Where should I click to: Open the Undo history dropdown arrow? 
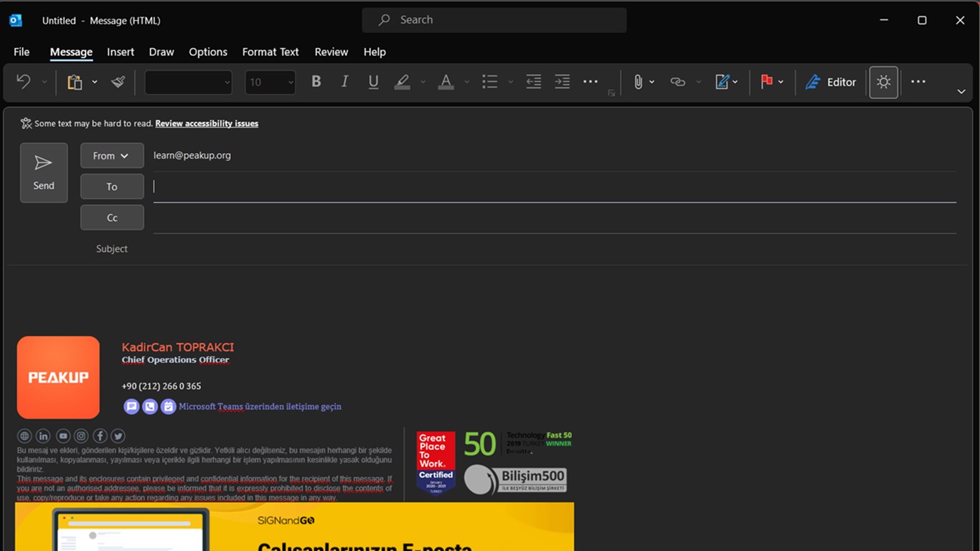pyautogui.click(x=44, y=82)
